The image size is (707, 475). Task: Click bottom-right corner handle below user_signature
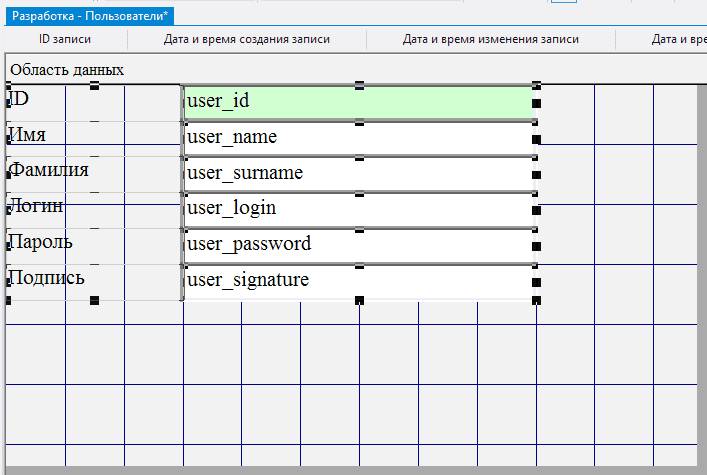537,300
